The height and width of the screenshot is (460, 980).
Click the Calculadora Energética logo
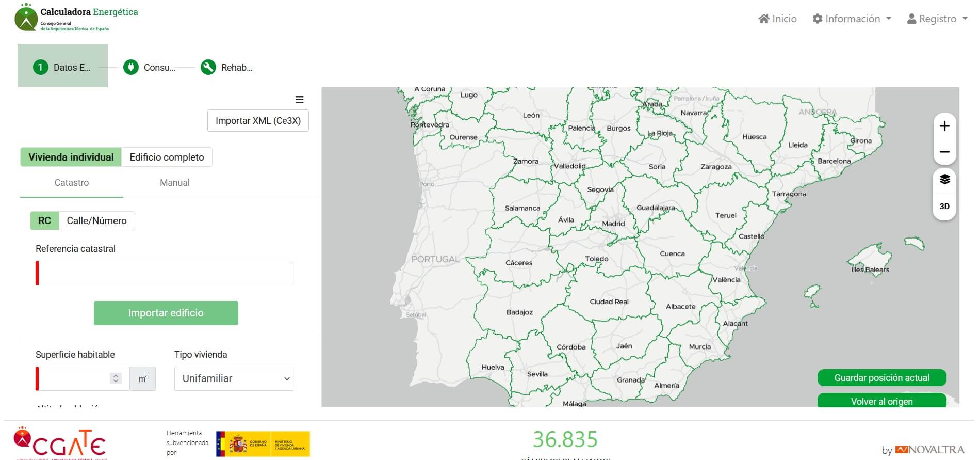tap(76, 18)
